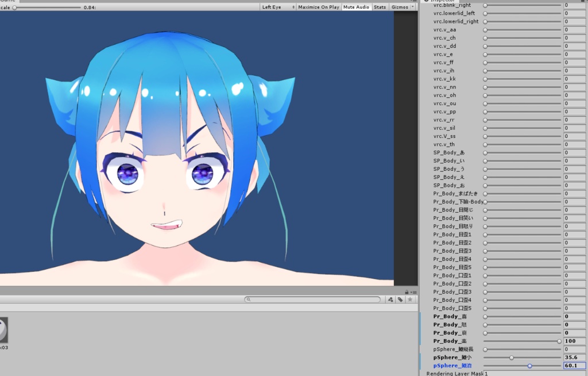Select the Pr_Body_目怒り label
Screen dimensions: 588x376
coord(453,227)
